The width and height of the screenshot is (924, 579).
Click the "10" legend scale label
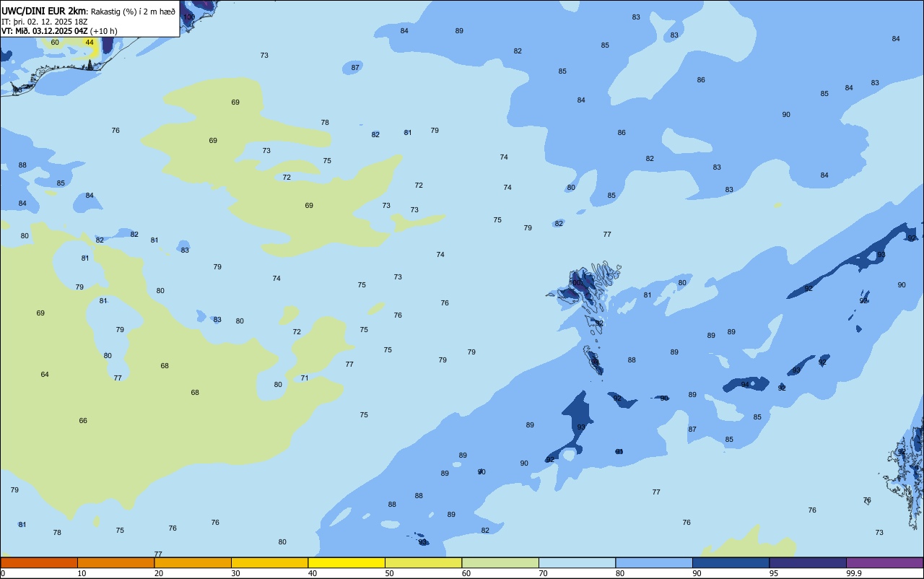(x=82, y=573)
